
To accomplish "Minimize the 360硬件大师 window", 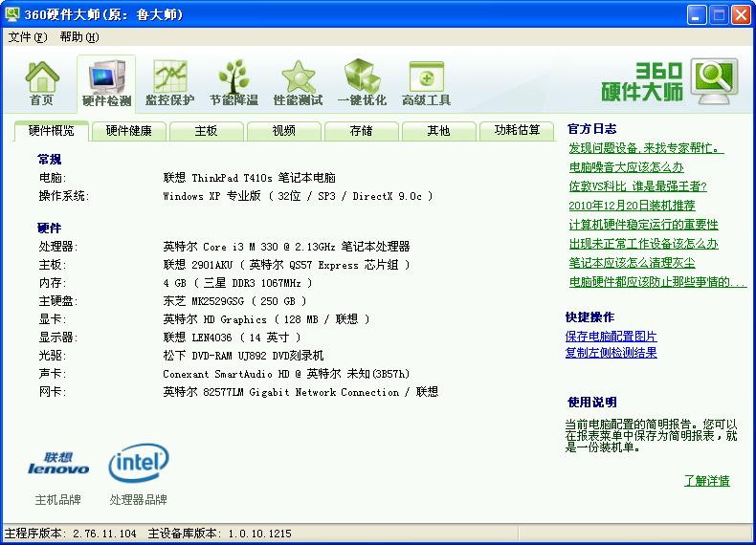I will (x=697, y=15).
